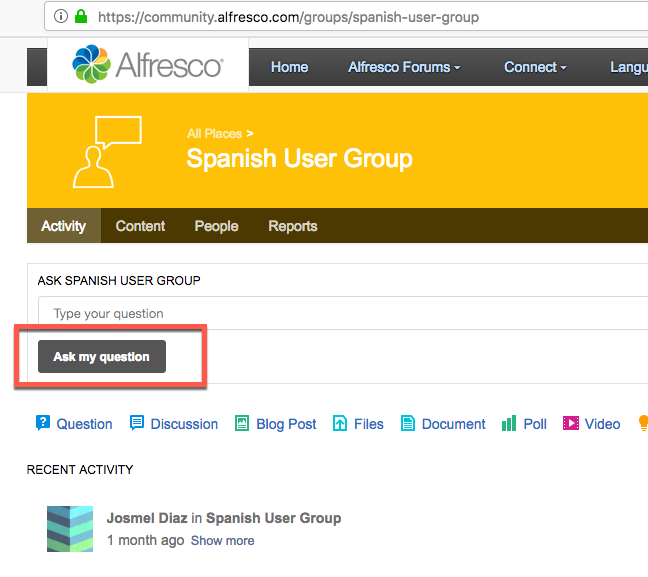
Task: Expand the Connect dropdown menu
Action: point(535,67)
